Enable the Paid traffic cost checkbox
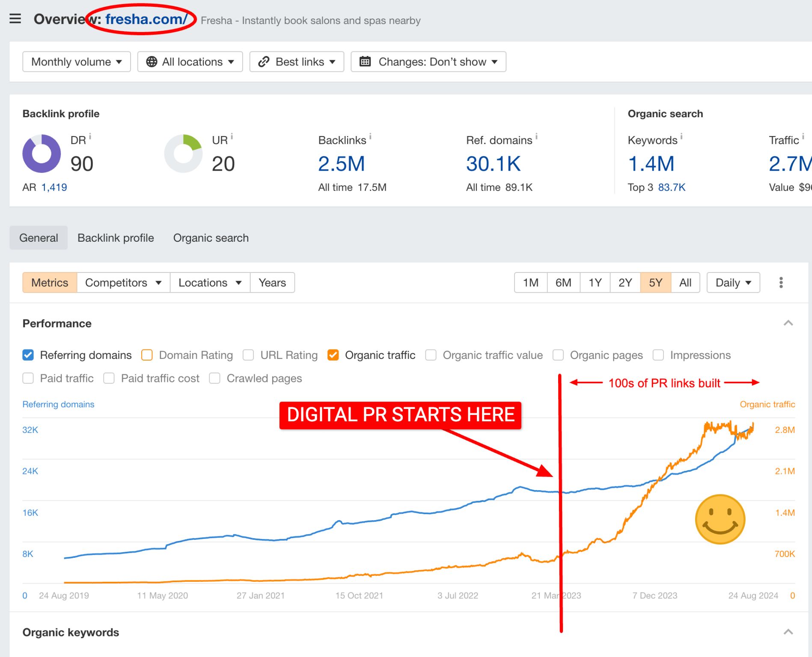 pos(109,378)
